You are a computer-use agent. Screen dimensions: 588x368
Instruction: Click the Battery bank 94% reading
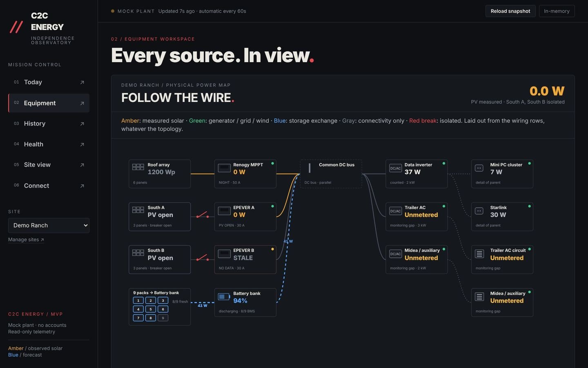tap(240, 301)
